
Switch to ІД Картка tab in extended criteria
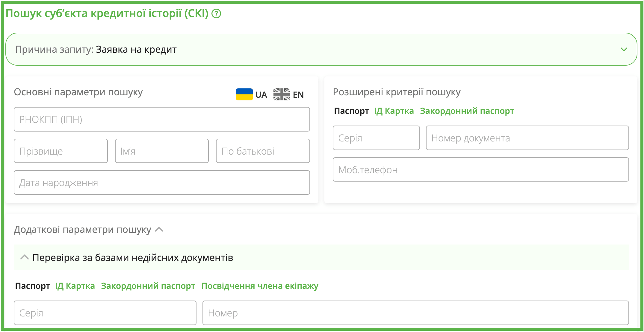coord(394,111)
